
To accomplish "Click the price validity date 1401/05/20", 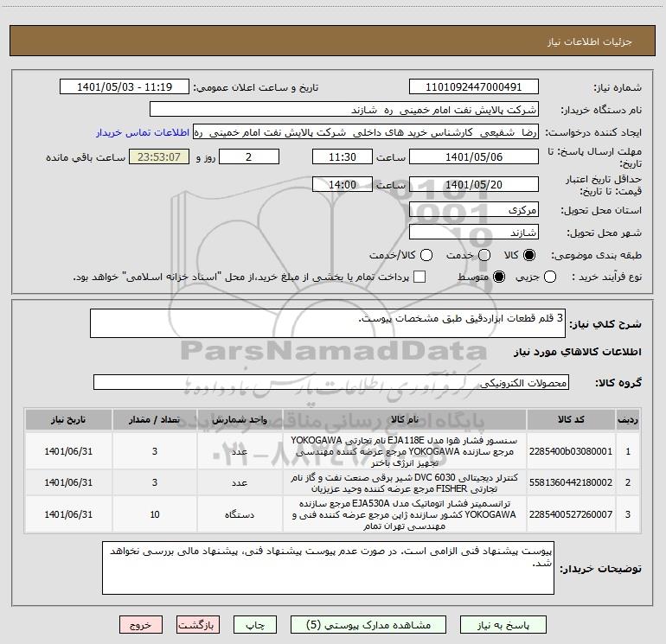I will (x=474, y=184).
